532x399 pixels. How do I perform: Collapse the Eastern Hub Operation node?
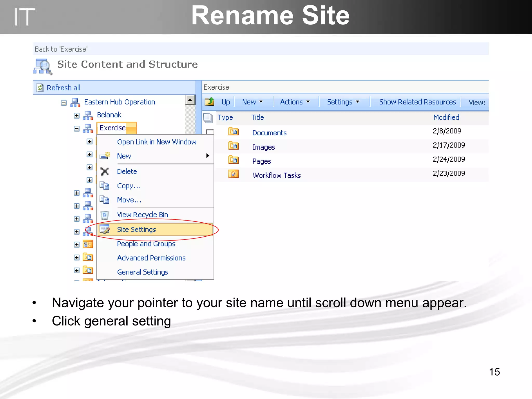[64, 103]
